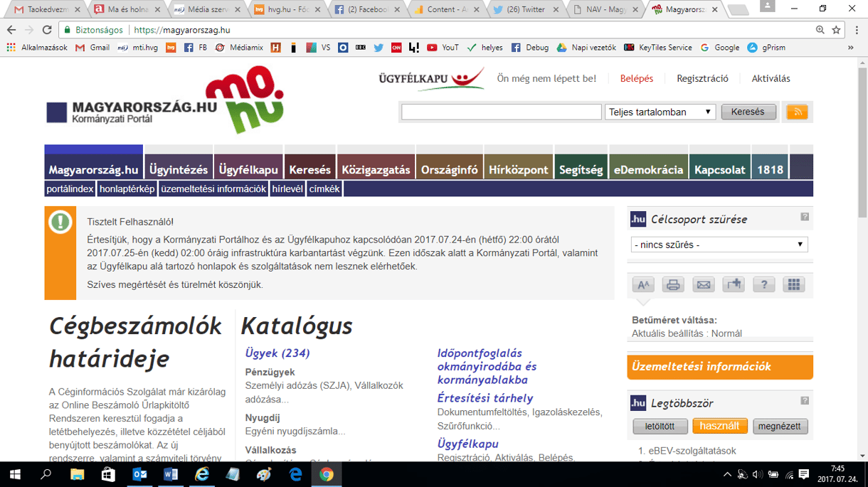Screen dimensions: 868x487
Task: Click the RSS feed icon
Action: tap(797, 112)
